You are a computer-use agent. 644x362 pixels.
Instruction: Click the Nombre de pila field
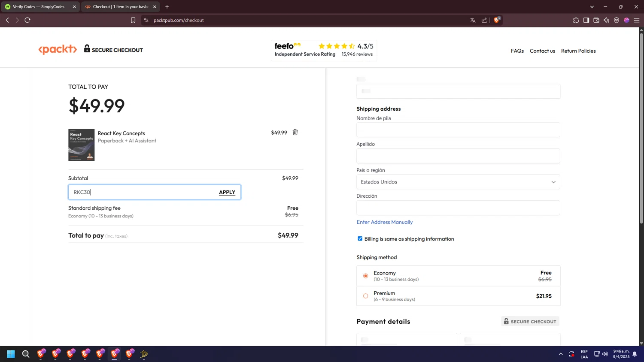click(x=458, y=130)
